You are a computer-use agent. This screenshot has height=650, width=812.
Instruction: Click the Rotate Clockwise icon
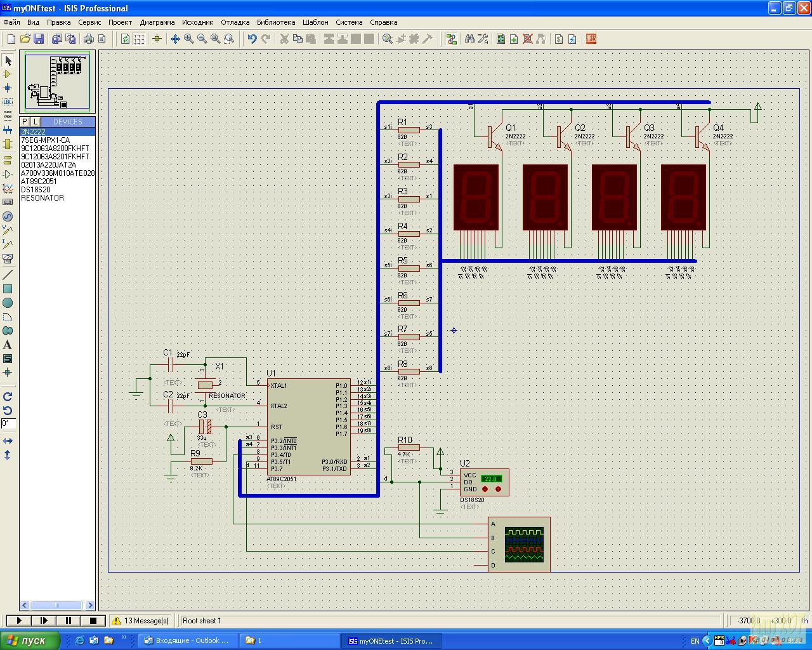[8, 396]
